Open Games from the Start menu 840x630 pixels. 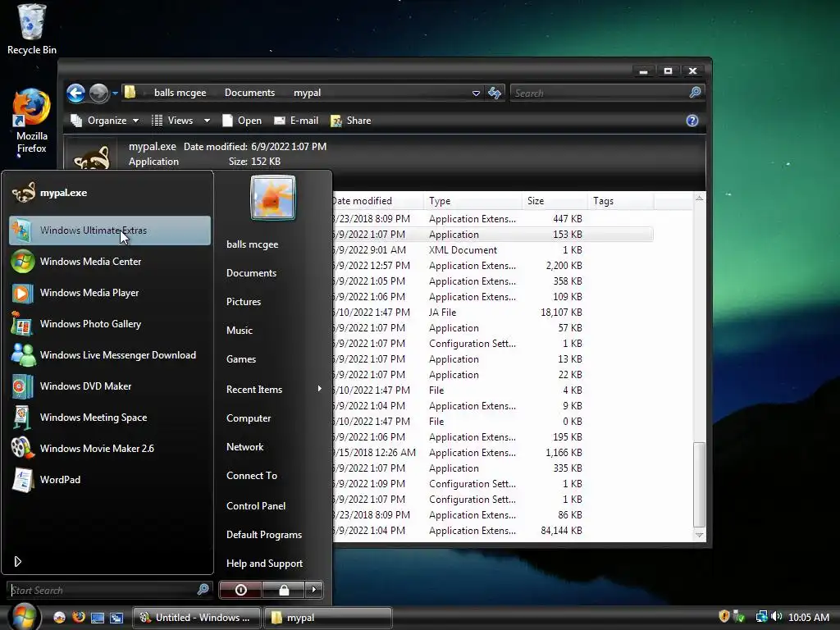coord(241,359)
